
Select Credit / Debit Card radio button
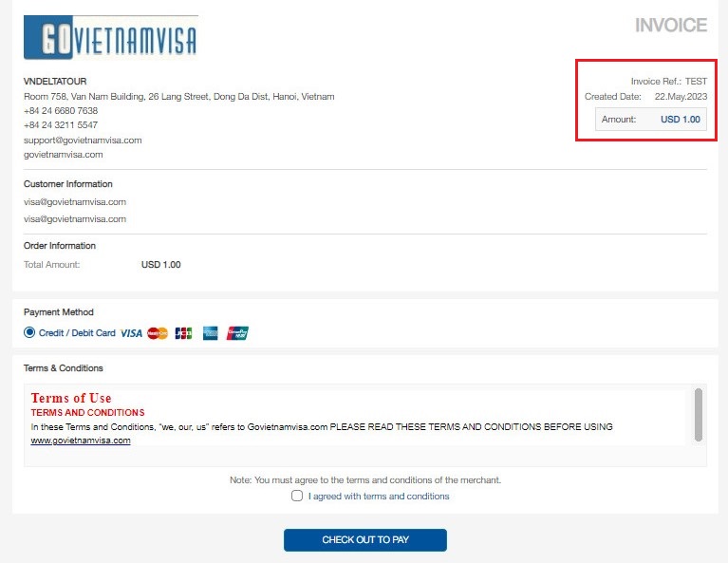tap(29, 332)
